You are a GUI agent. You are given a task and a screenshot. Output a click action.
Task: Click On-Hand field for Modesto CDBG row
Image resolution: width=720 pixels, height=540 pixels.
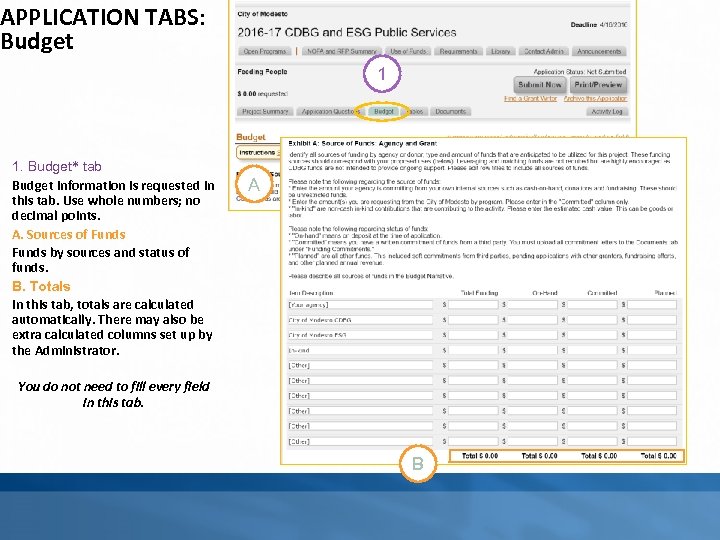tap(533, 320)
